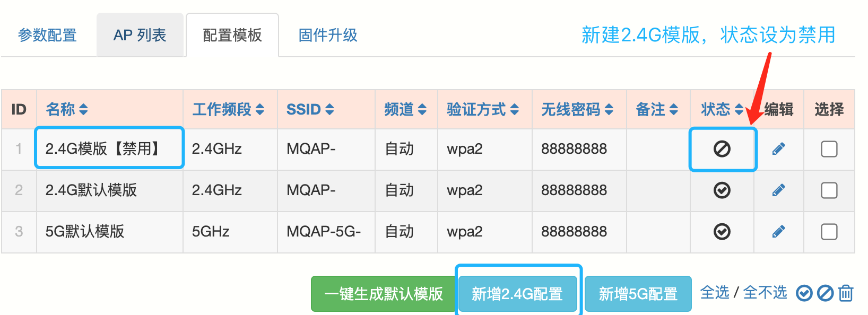This screenshot has height=315, width=868.
Task: Click the edit pencil for 2.4G模版【禁用】
Action: (778, 149)
